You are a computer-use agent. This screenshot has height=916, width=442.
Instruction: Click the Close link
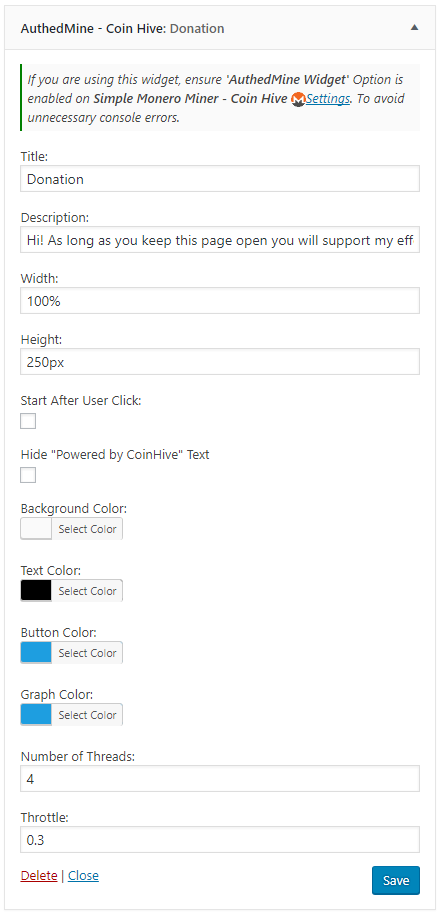coord(83,875)
